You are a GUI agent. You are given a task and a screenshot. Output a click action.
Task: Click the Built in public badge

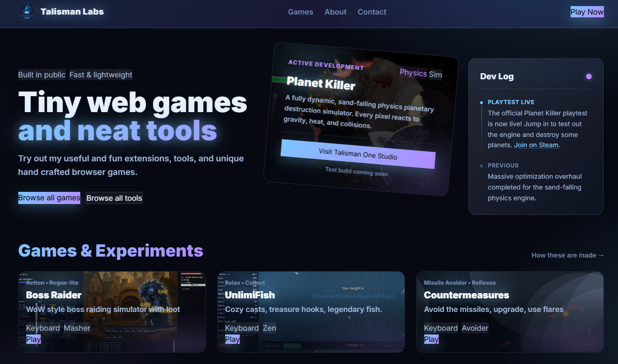42,75
